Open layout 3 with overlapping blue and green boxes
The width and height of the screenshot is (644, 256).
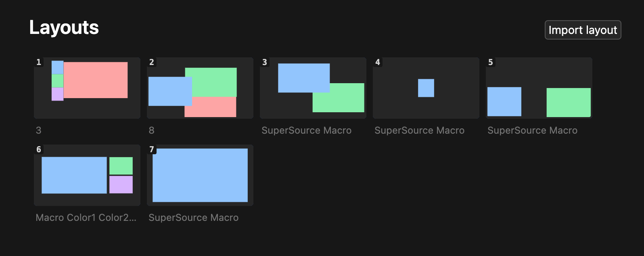tap(313, 88)
